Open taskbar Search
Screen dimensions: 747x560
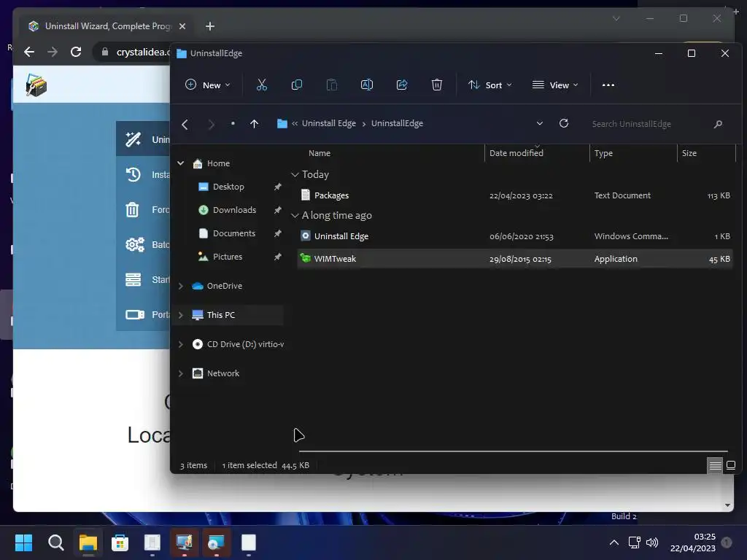55,542
